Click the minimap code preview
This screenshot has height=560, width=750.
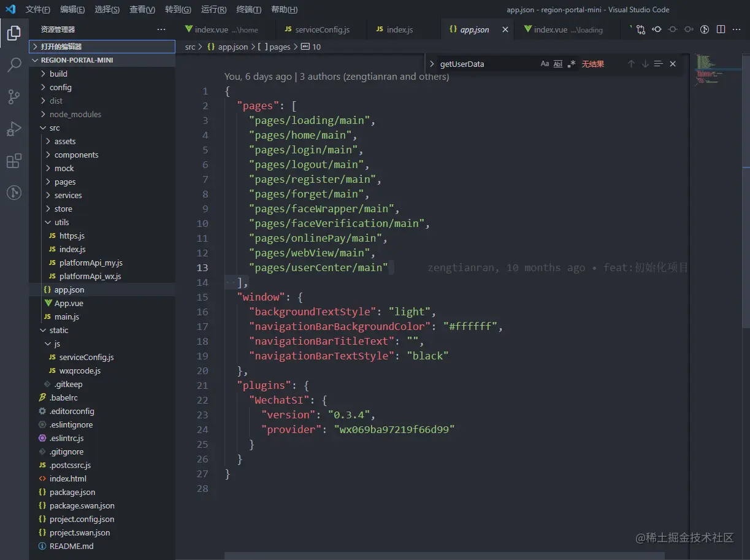710,69
